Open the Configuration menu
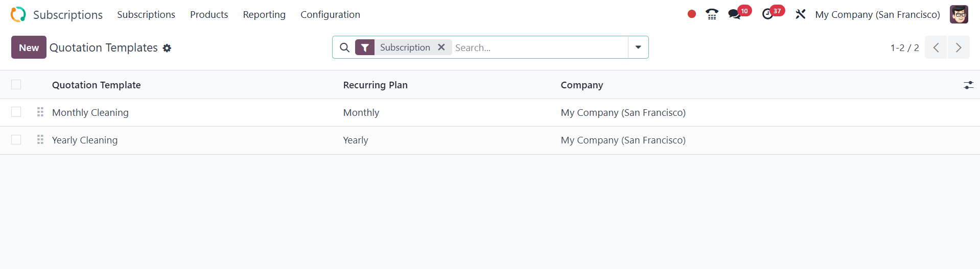This screenshot has height=269, width=980. tap(330, 14)
